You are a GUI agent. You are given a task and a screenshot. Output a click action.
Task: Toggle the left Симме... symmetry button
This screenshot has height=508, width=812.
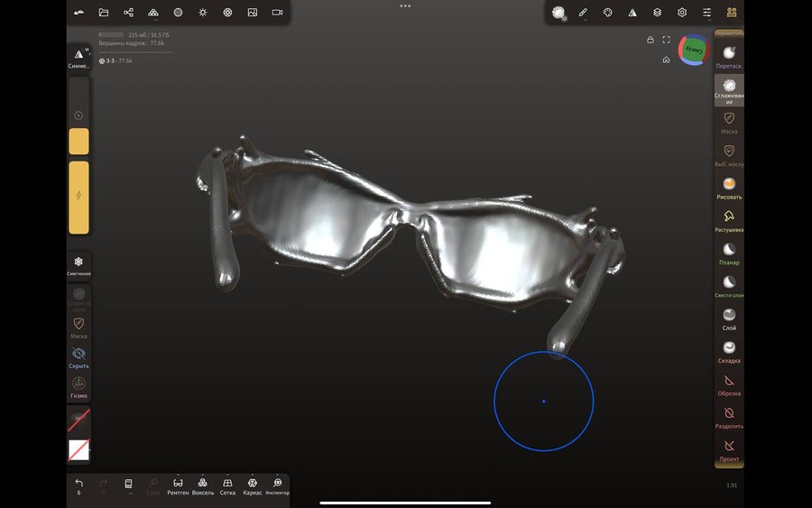pos(78,57)
